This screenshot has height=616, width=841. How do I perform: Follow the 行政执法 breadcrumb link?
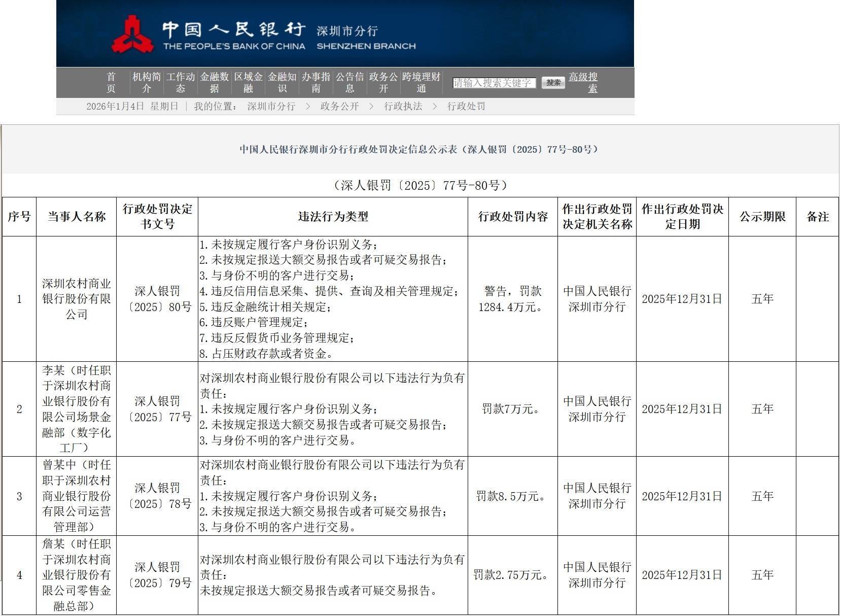pos(403,107)
